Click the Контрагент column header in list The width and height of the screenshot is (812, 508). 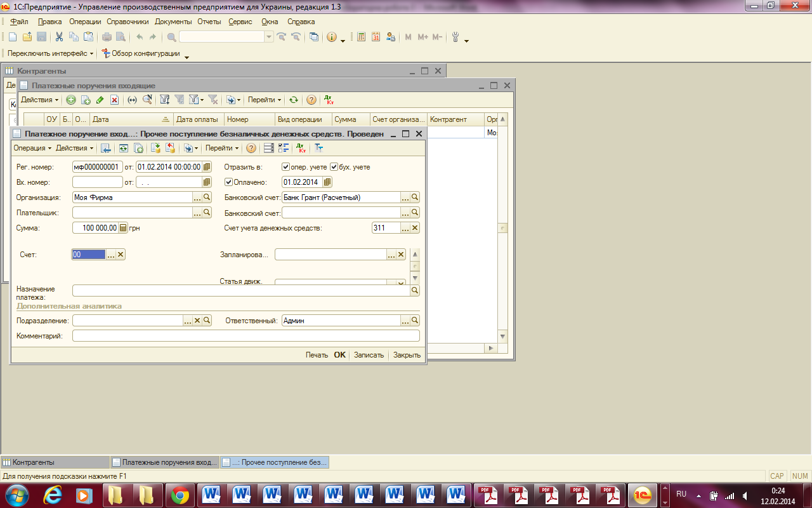[455, 119]
